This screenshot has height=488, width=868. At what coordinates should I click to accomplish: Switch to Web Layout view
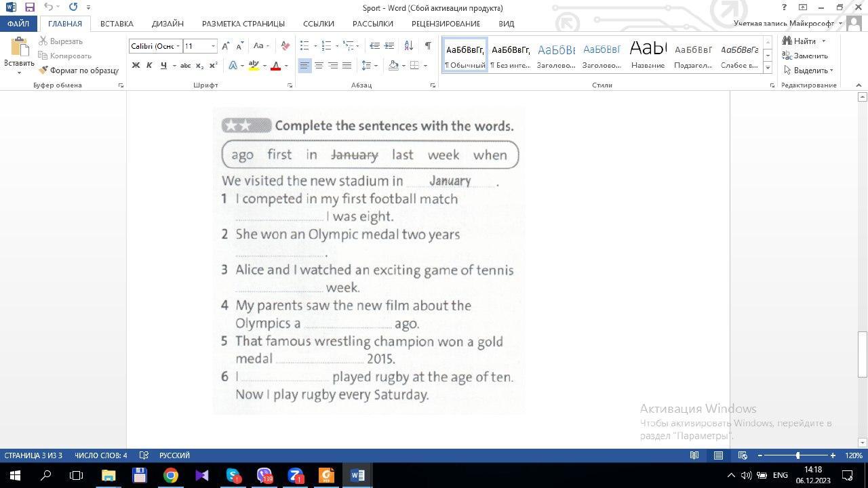coord(743,455)
